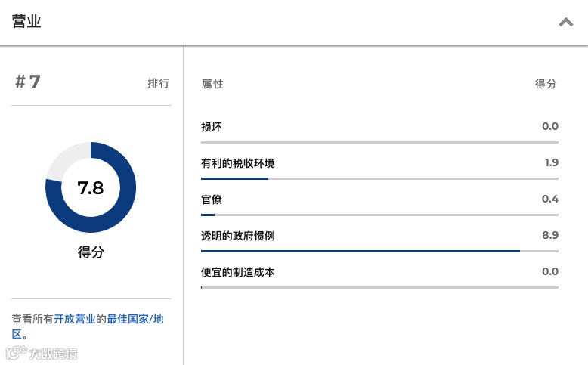The image size is (588, 365).
Task: Select the 透明的政府惯例 attribute label
Action: click(237, 236)
